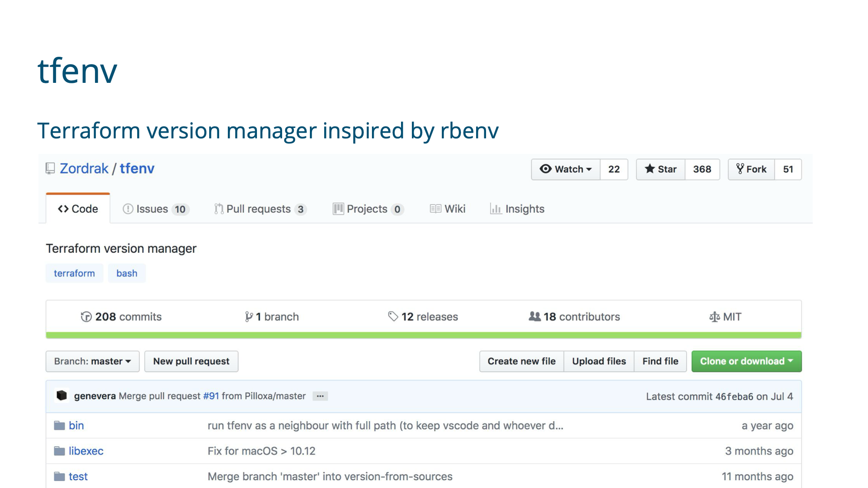868x488 pixels.
Task: Click the Issues exclamation icon
Action: [x=128, y=209]
